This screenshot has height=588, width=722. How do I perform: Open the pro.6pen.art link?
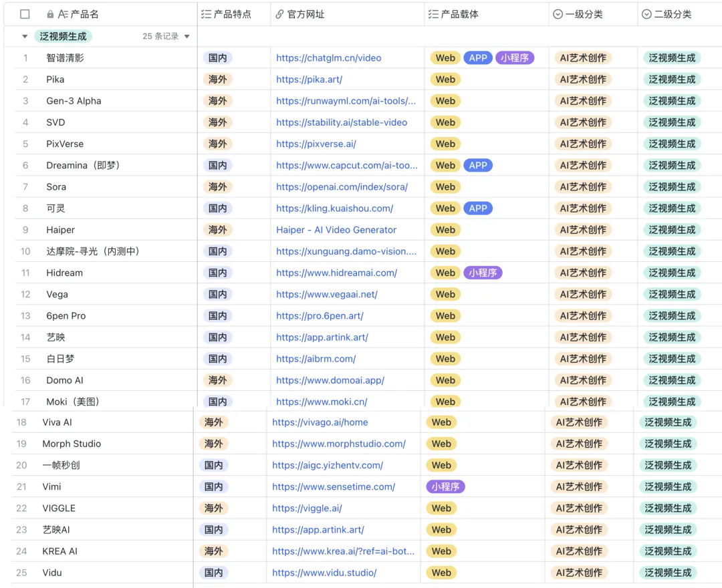point(320,315)
